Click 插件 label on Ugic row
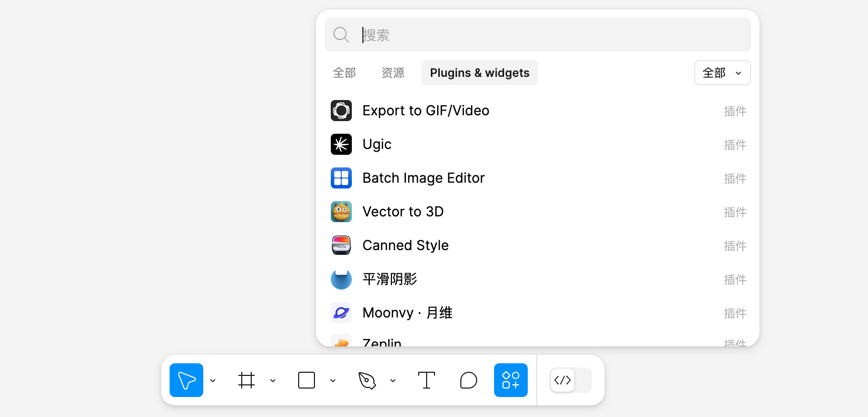 [735, 145]
